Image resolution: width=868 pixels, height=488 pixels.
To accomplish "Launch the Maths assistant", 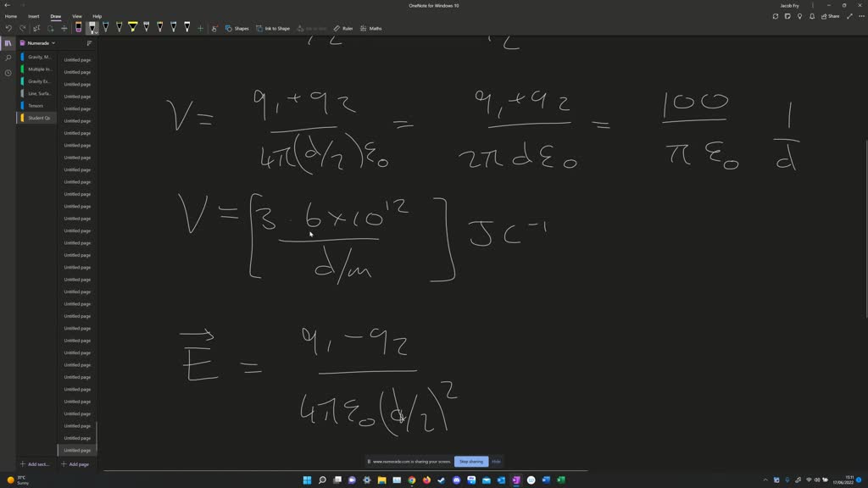I will (373, 28).
